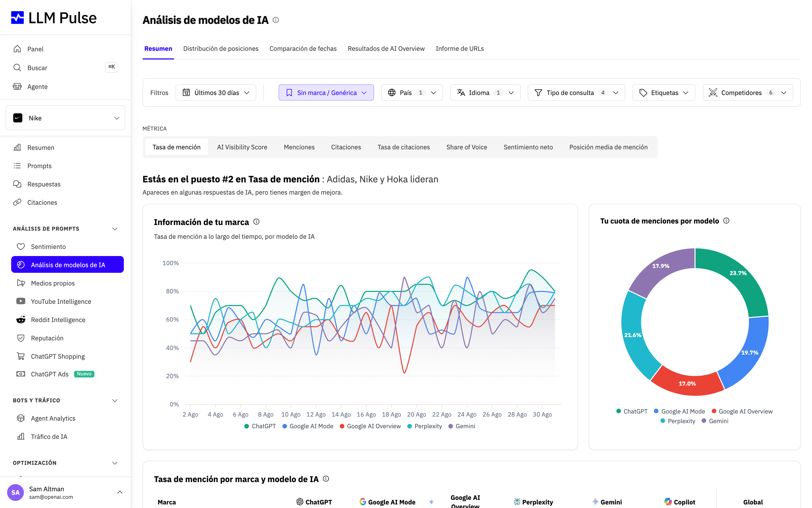The height and width of the screenshot is (508, 812).
Task: Click info icon beside Información de tu marca
Action: pyautogui.click(x=256, y=222)
